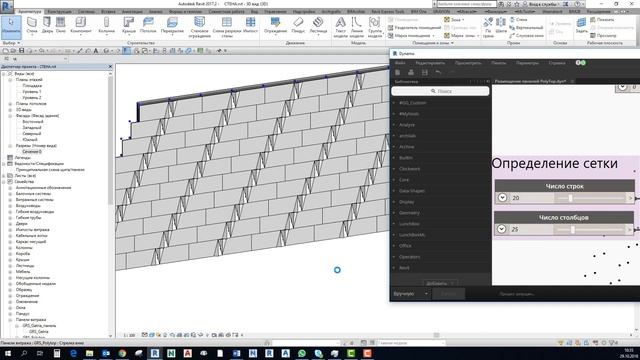Select the Дверь (Door) tool
Screen dimensions: 640x360
pyautogui.click(x=47, y=25)
